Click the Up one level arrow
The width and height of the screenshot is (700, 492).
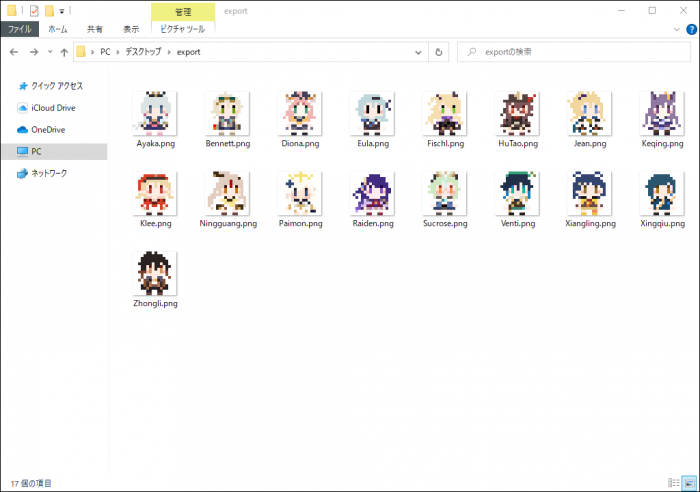pyautogui.click(x=65, y=51)
